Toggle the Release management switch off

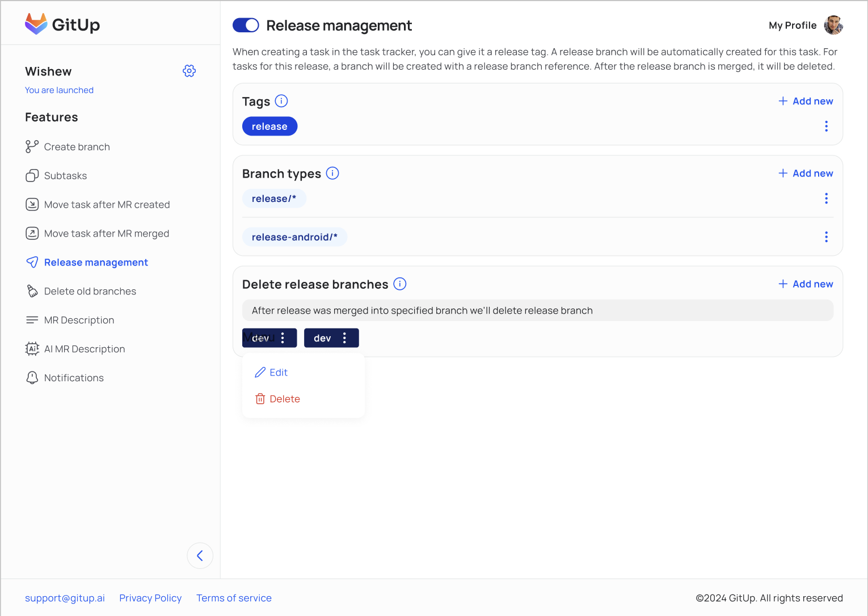(246, 26)
